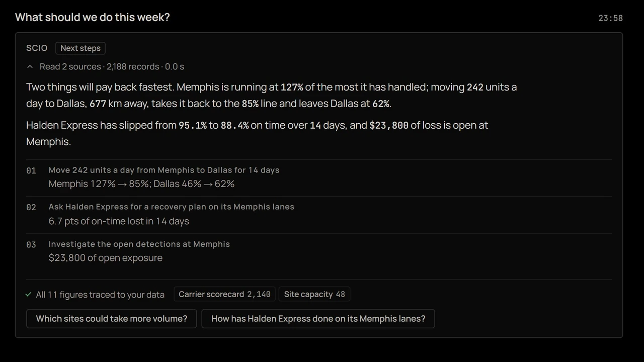This screenshot has height=362, width=644.
Task: Expand Read 2 sources details
Action: click(112, 66)
